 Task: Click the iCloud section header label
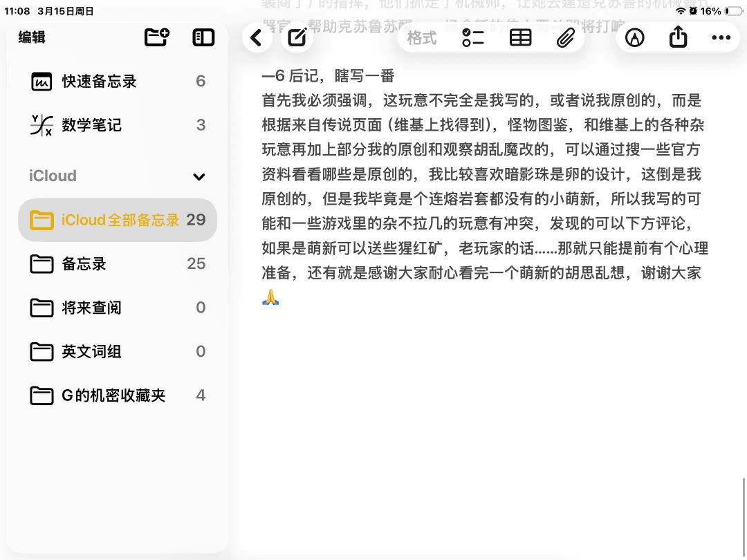[x=53, y=176]
